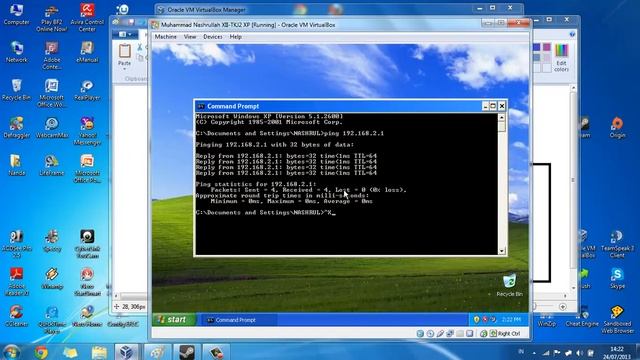Image resolution: width=640 pixels, height=360 pixels.
Task: Open the Sandboxed Web Browser desktop icon
Action: 617,319
